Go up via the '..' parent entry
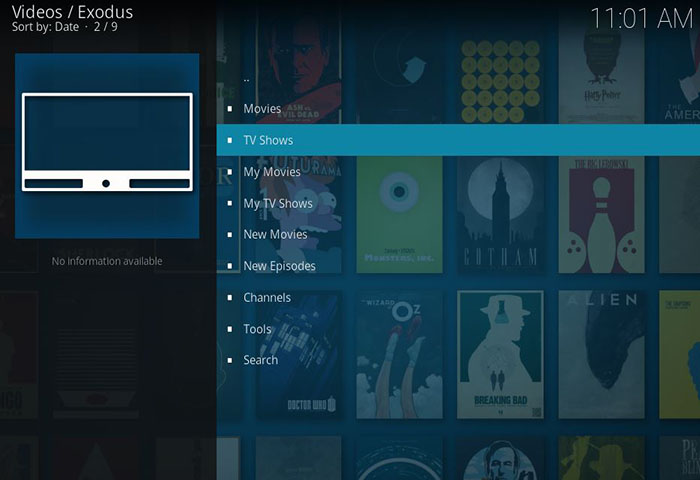700x480 pixels. 458,78
